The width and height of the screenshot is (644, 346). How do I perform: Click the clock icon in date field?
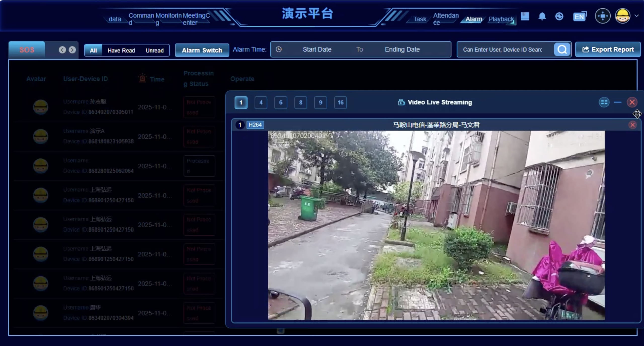pos(278,49)
